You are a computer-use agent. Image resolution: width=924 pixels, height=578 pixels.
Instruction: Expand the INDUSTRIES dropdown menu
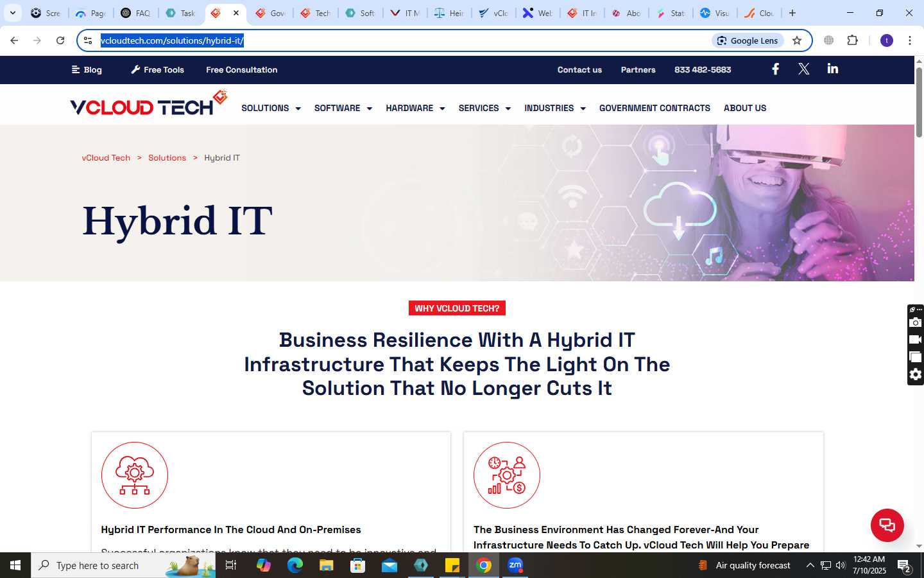point(555,108)
